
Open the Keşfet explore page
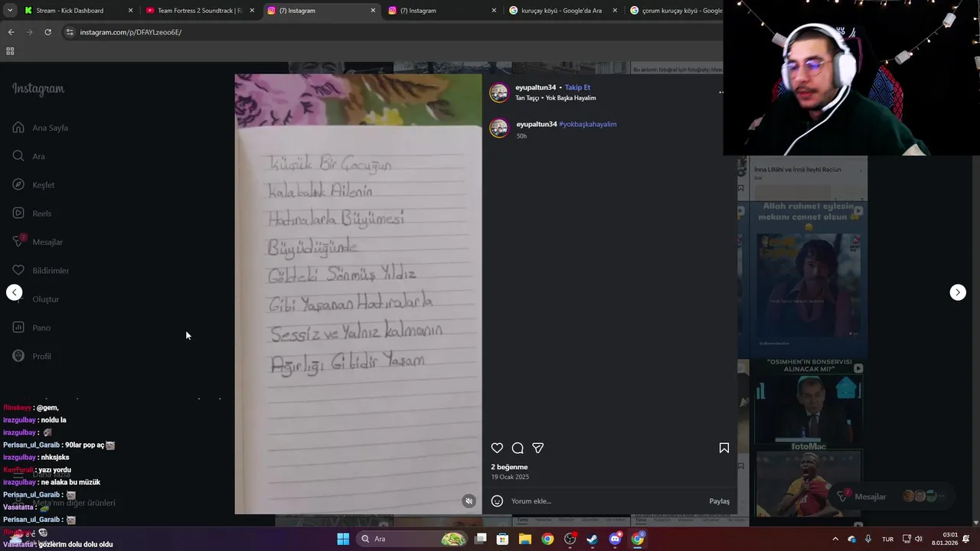point(34,184)
